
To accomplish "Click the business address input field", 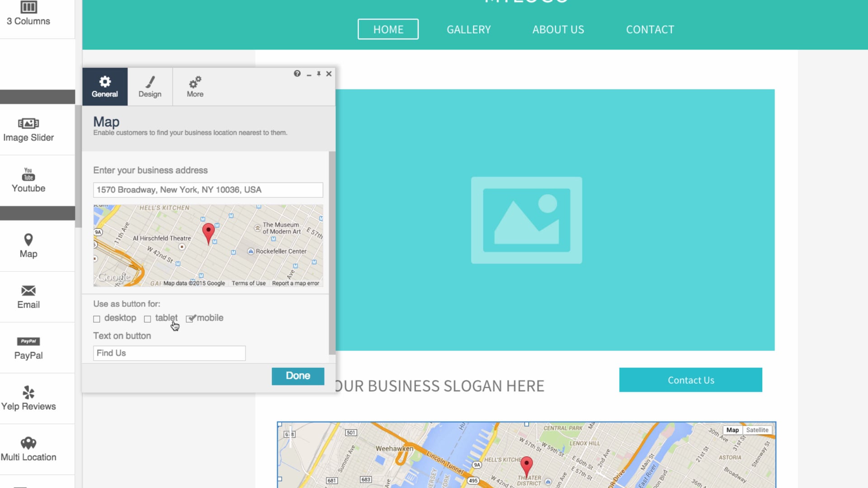I will 208,190.
